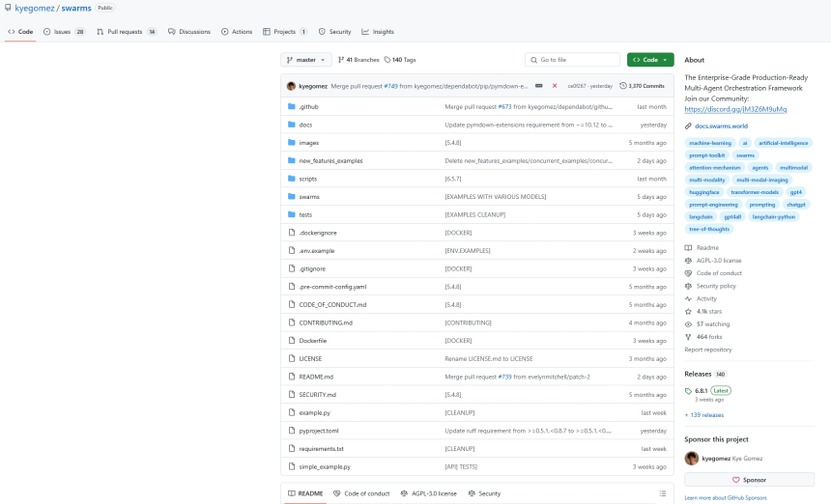The width and height of the screenshot is (831, 504).
Task: Open simple_example.py file
Action: click(325, 467)
